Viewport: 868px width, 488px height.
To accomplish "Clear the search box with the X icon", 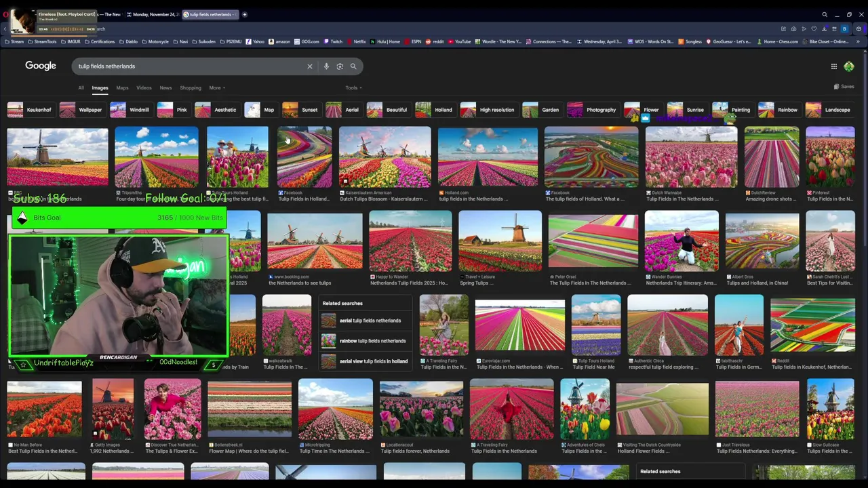I will coord(310,66).
